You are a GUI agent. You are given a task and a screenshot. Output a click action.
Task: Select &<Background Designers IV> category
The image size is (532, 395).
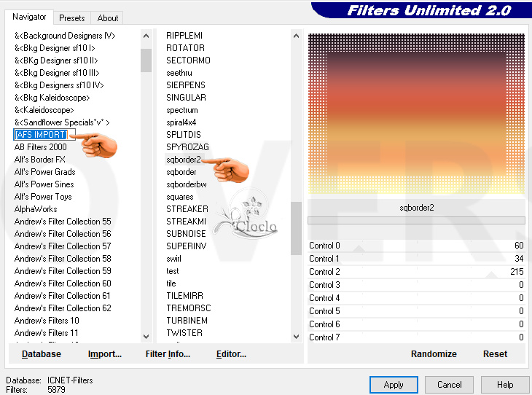pyautogui.click(x=65, y=36)
